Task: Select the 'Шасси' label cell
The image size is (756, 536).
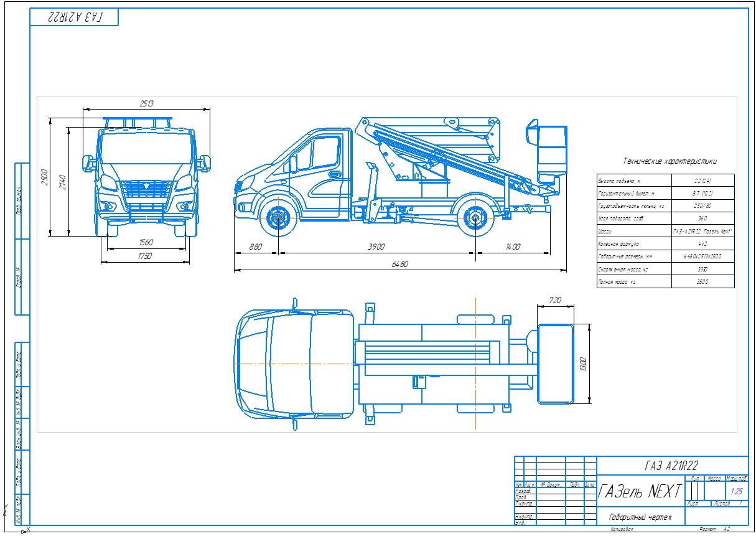Action: (x=635, y=232)
